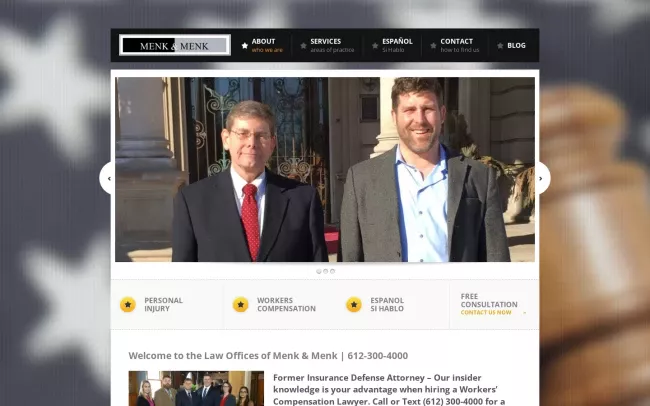Viewport: 650px width, 406px height.
Task: Click the star icon beside About
Action: [x=244, y=45]
